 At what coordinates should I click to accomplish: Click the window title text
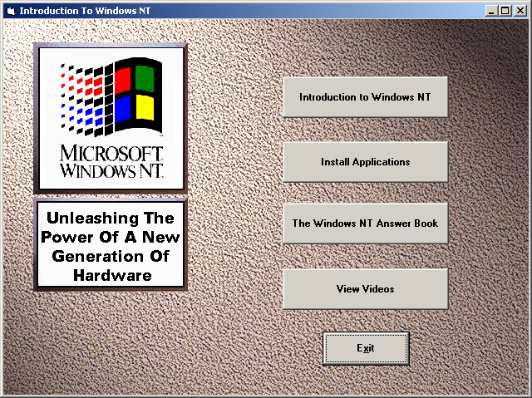[x=85, y=11]
